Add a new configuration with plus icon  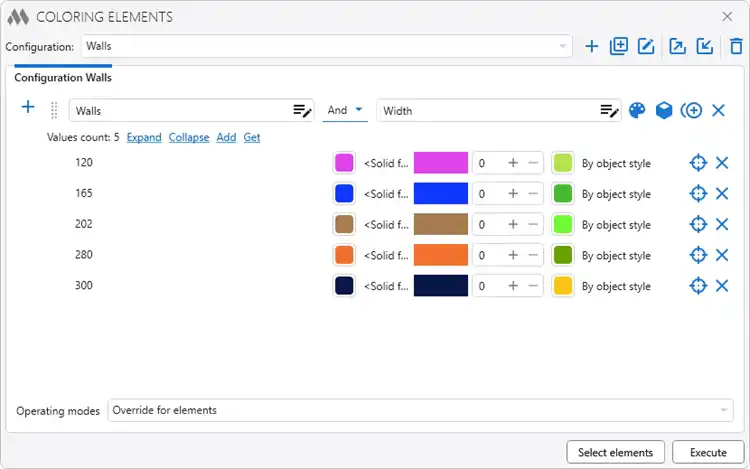point(592,46)
